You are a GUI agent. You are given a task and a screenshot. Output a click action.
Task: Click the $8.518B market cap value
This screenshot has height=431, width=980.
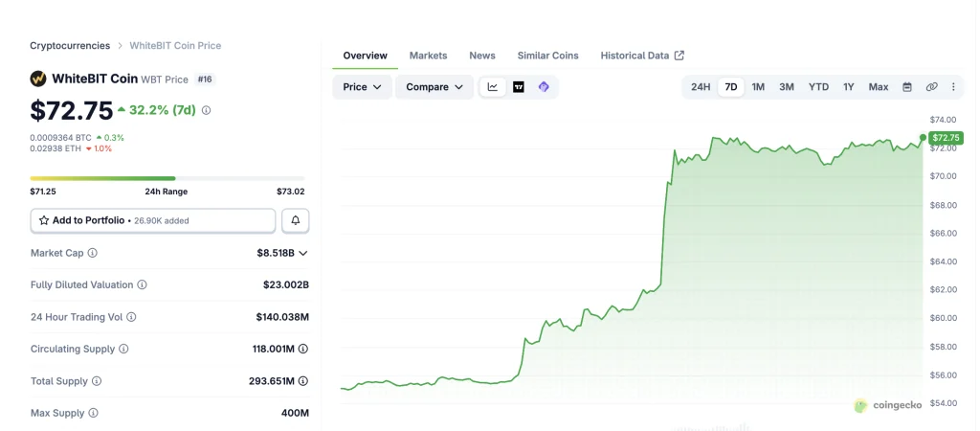click(276, 253)
